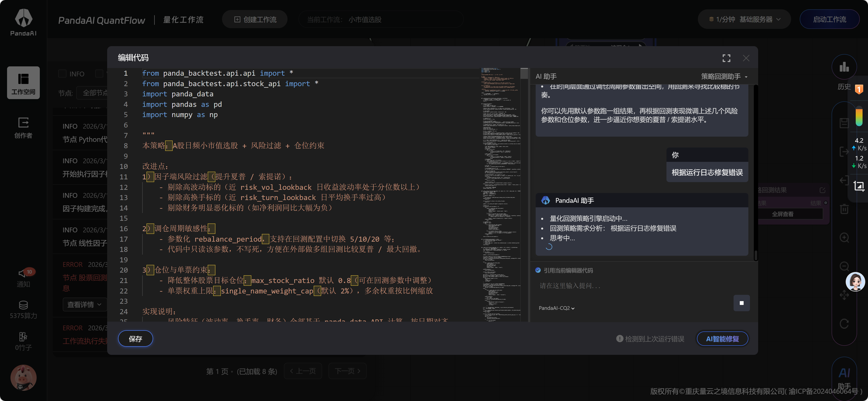Click the '1/分钟' rate label
The width and height of the screenshot is (868, 401).
(x=725, y=20)
